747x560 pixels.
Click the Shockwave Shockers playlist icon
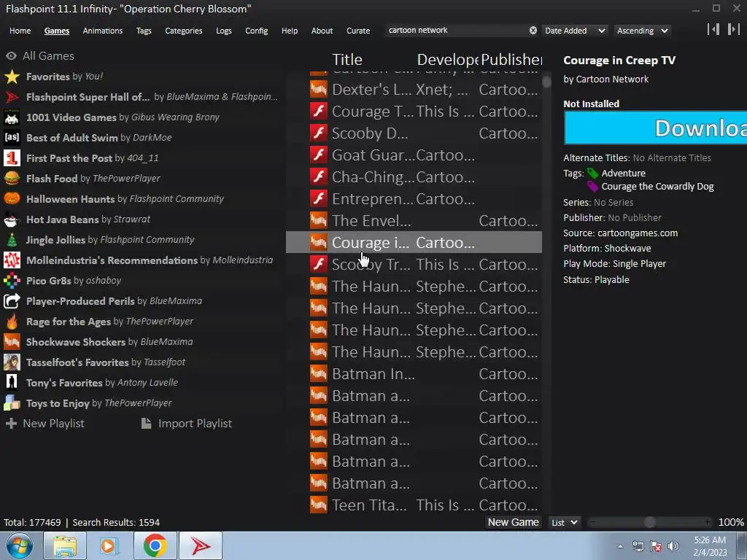pyautogui.click(x=12, y=342)
